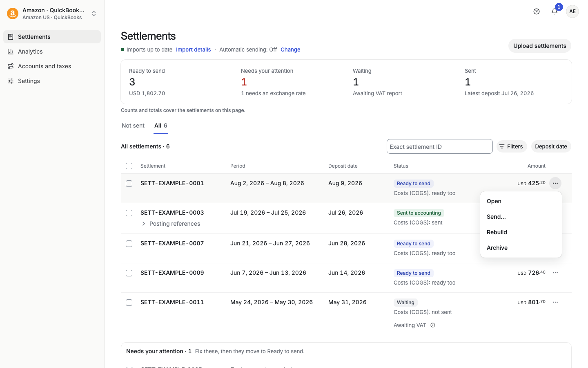
Task: Go to Analytics in the sidebar
Action: [52, 52]
